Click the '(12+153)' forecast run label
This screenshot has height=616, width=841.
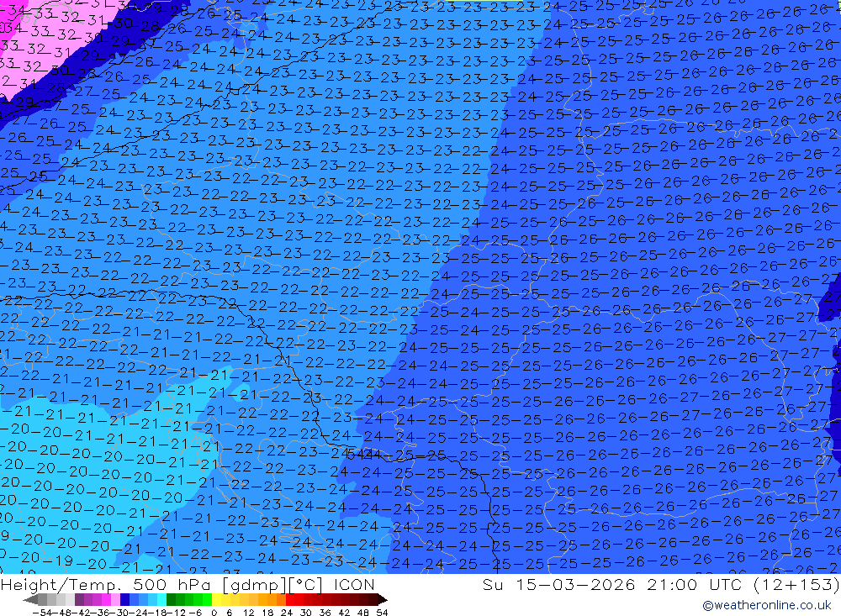pos(796,584)
